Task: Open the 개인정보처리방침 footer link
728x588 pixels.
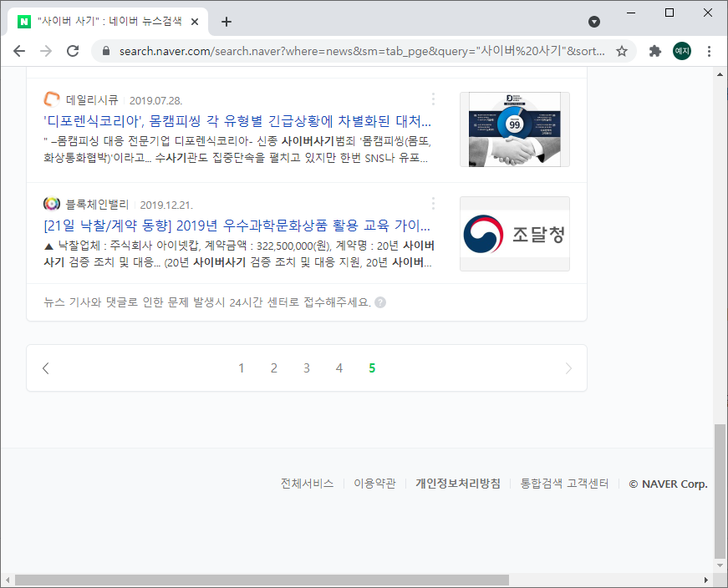Action: pos(458,484)
